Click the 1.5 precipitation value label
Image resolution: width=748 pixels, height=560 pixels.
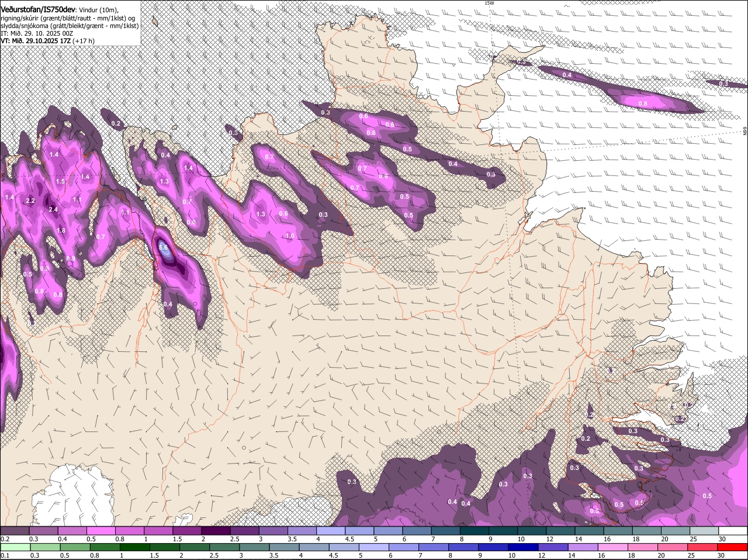tap(61, 182)
